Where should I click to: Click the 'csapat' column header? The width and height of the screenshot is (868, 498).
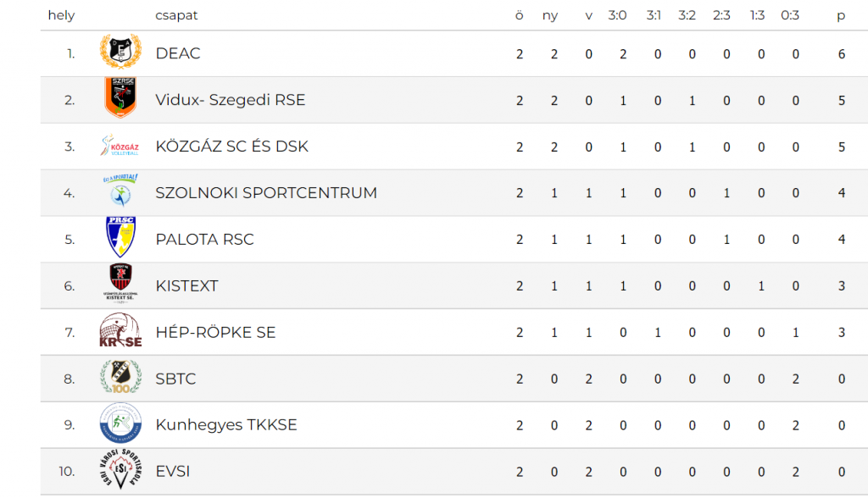pyautogui.click(x=177, y=15)
